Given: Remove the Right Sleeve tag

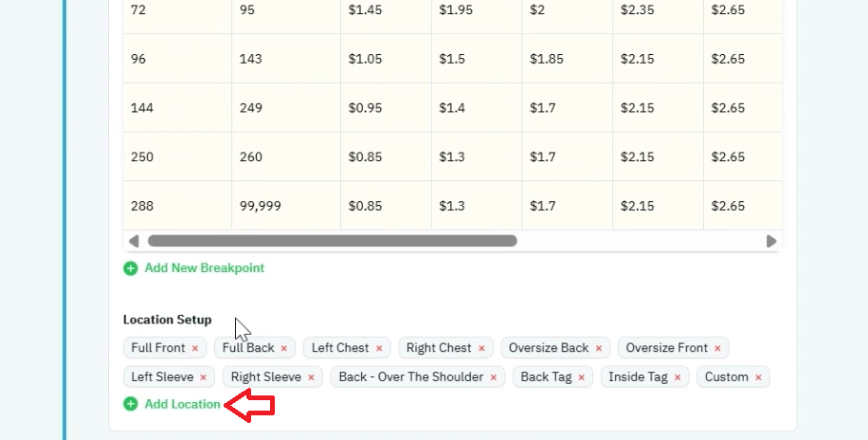Looking at the screenshot, I should coord(311,377).
